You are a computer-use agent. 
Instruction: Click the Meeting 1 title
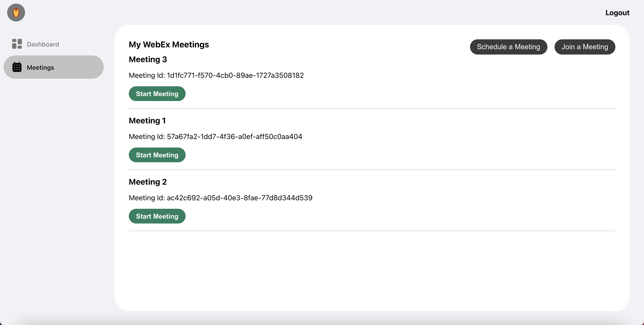[147, 121]
